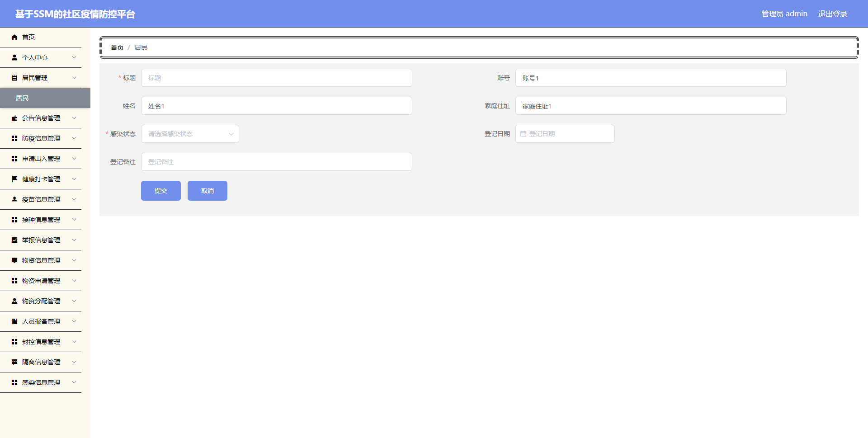The width and height of the screenshot is (868, 438).
Task: Click the 取消 cancel button
Action: pyautogui.click(x=208, y=191)
